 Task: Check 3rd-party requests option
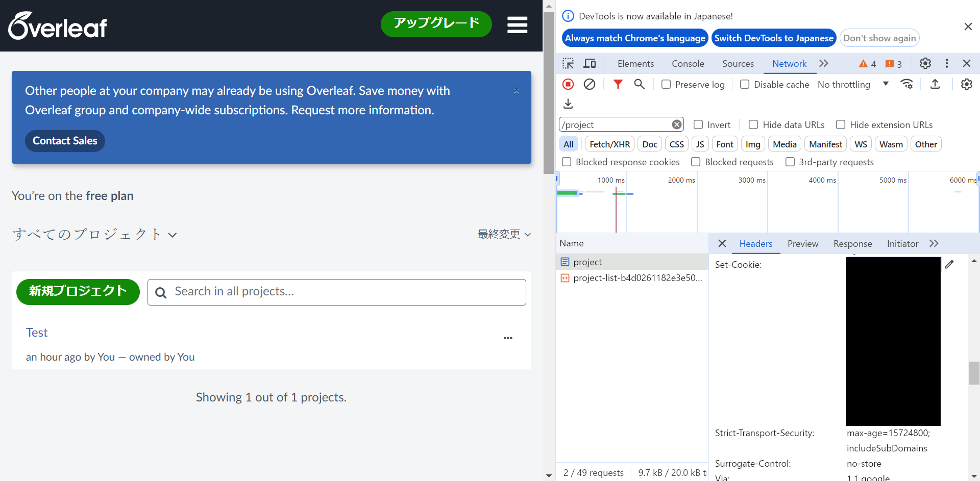(x=790, y=162)
